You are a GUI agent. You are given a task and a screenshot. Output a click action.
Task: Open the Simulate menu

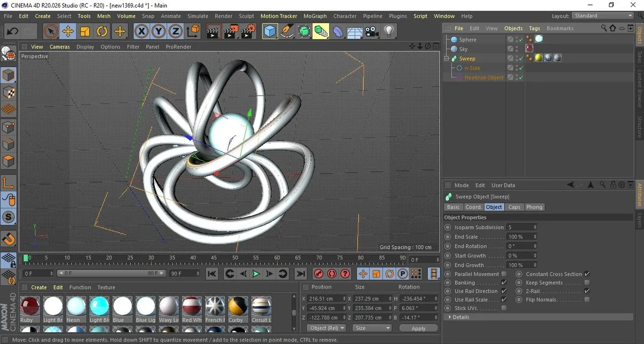pos(198,16)
